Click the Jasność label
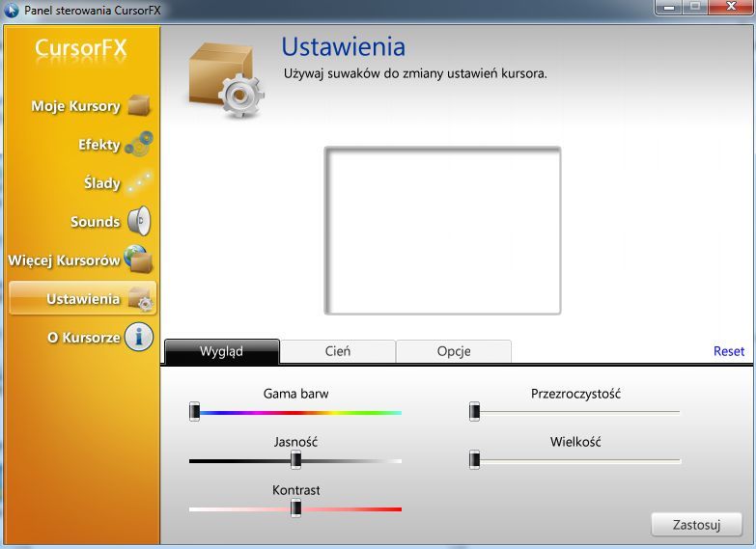The image size is (756, 549). pos(295,442)
